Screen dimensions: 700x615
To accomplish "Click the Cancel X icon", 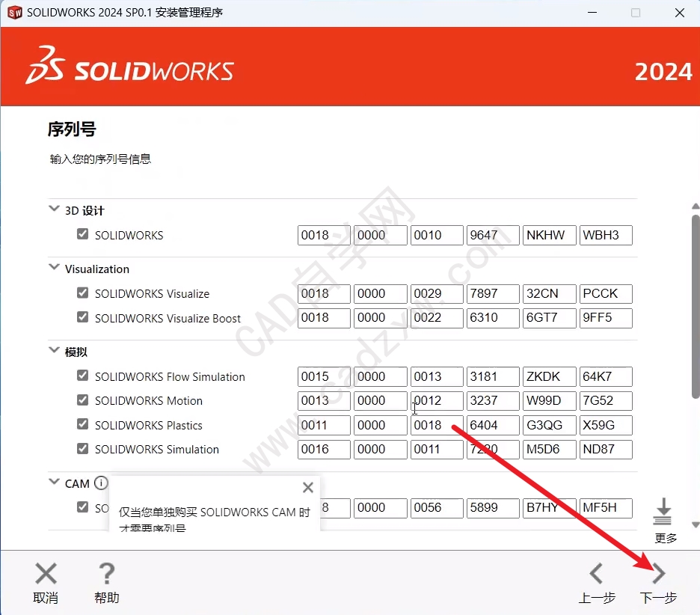I will pyautogui.click(x=46, y=573).
